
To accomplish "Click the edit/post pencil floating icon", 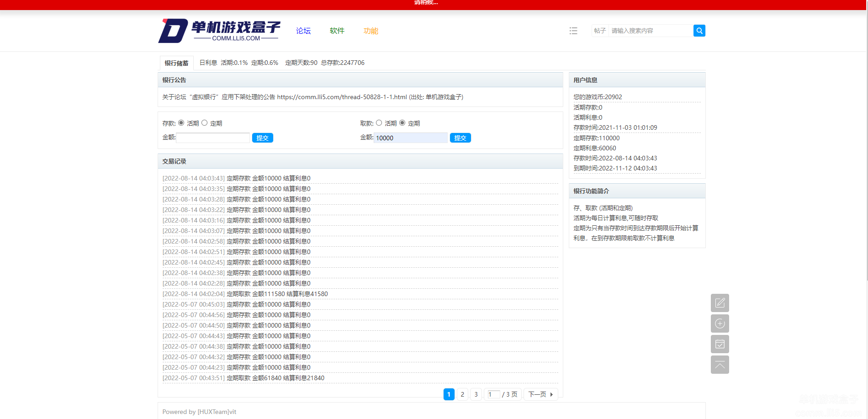I will pyautogui.click(x=720, y=303).
